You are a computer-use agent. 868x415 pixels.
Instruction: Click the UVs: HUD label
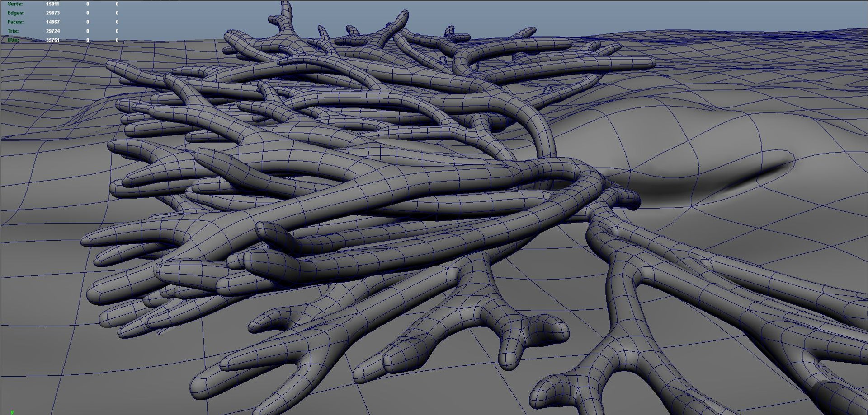click(x=13, y=40)
